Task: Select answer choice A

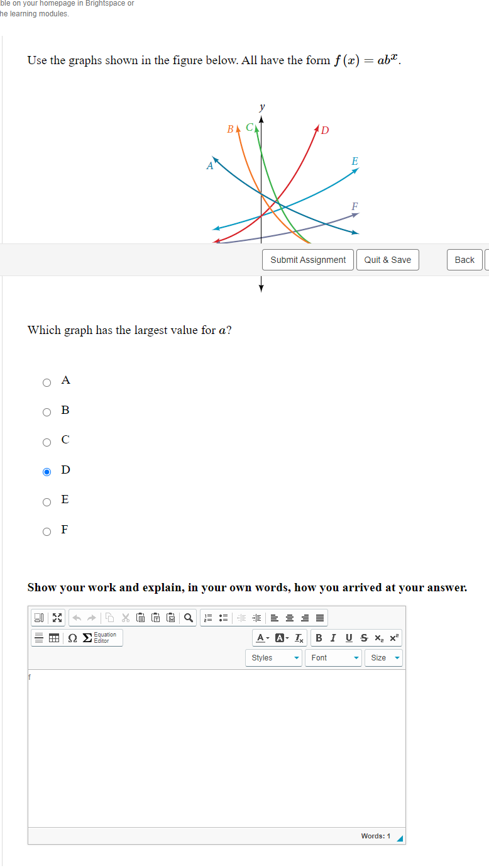Action: pyautogui.click(x=47, y=382)
